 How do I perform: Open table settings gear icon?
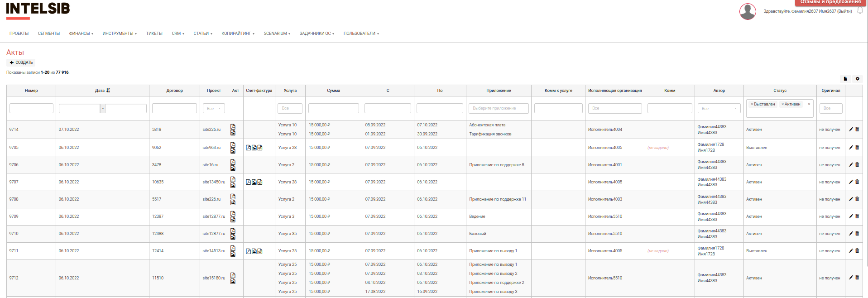[x=857, y=79]
